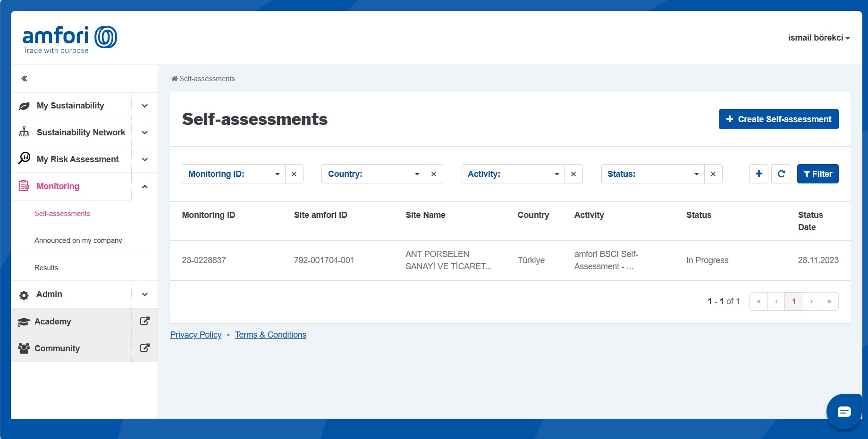Viewport: 868px width, 439px height.
Task: Collapse the sidebar with double-arrow icon
Action: click(x=24, y=79)
